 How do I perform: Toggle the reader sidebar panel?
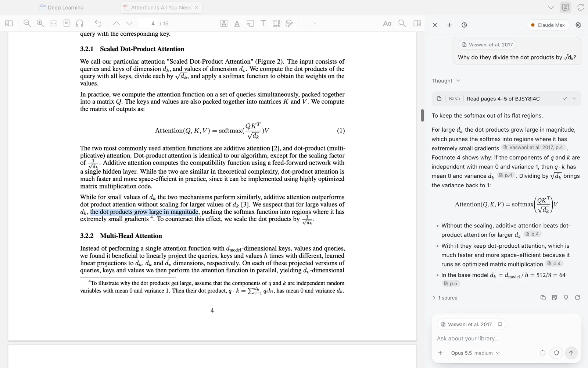(x=9, y=24)
